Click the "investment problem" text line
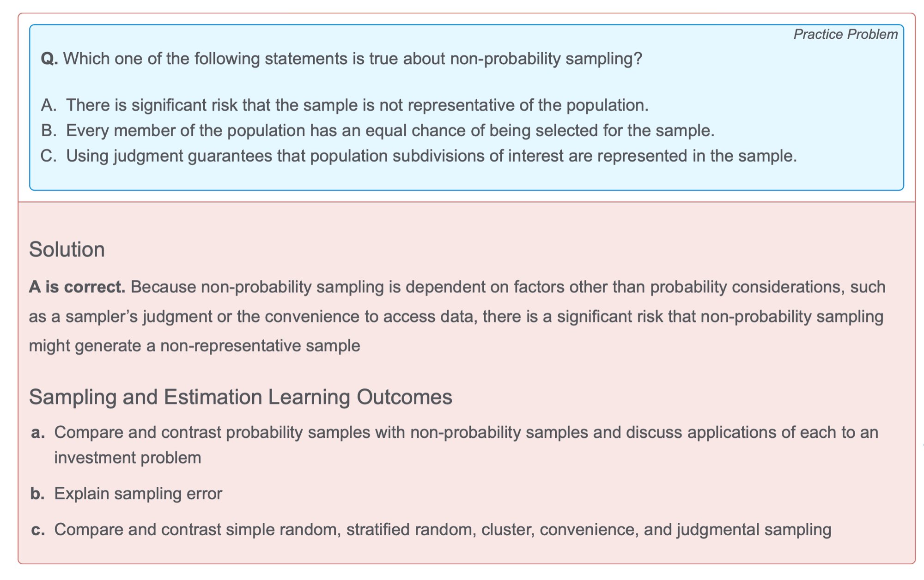The image size is (924, 580). coord(128,458)
